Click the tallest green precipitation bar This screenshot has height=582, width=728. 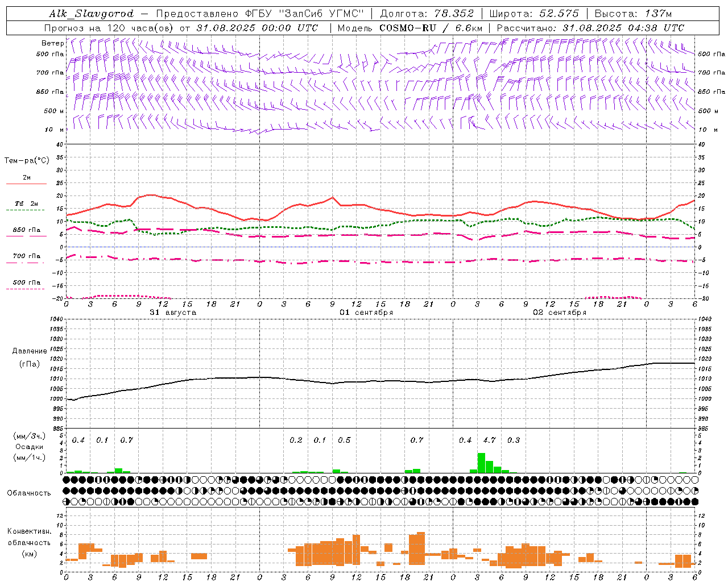pos(481,463)
